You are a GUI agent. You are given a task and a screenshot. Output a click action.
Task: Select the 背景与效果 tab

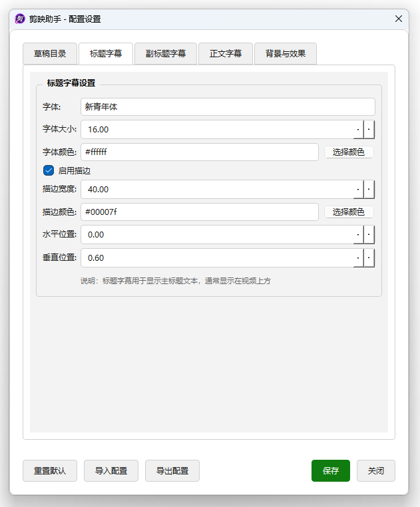point(285,54)
